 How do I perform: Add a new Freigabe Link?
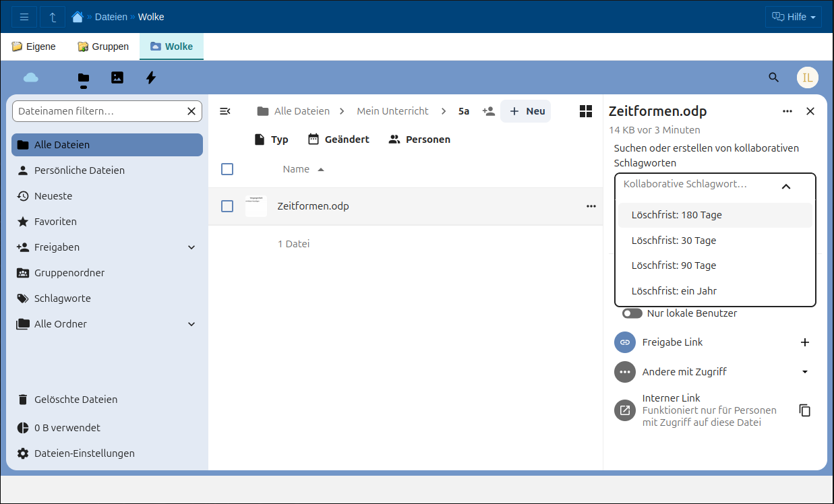coord(804,342)
